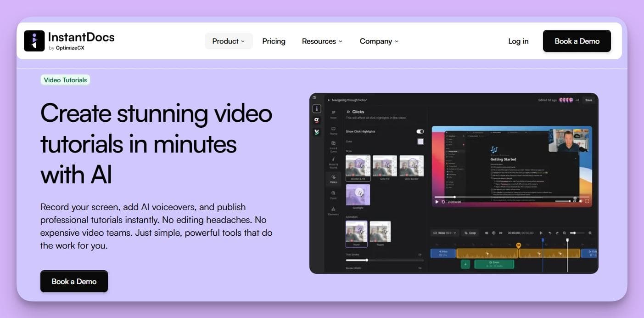This screenshot has height=318, width=644.
Task: Expand the Resources menu
Action: click(x=322, y=41)
